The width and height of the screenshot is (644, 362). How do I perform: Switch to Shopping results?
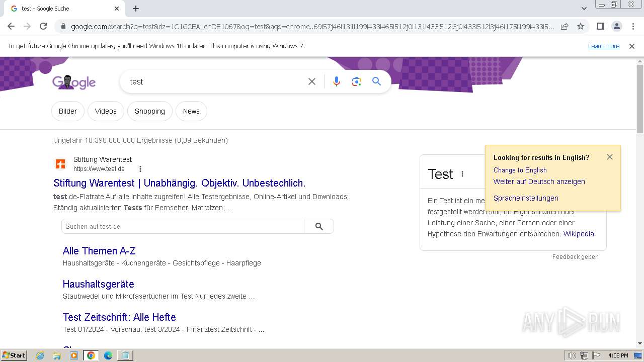tap(150, 111)
